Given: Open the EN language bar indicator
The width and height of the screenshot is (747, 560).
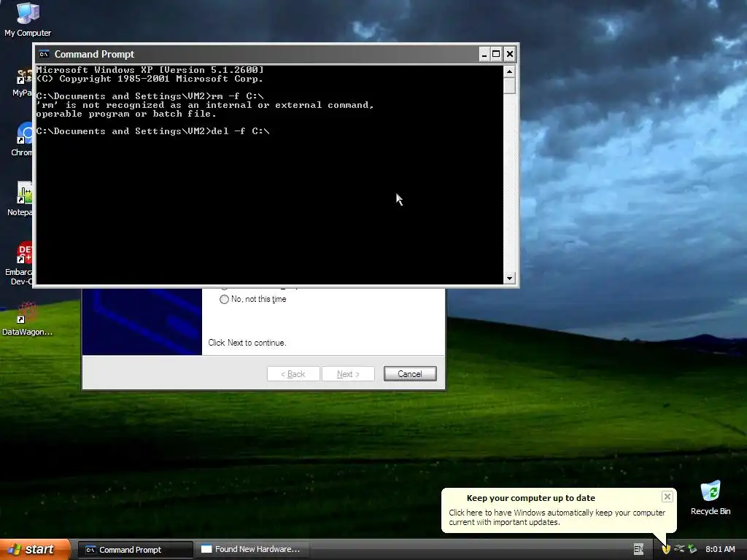Looking at the screenshot, I should coord(638,549).
